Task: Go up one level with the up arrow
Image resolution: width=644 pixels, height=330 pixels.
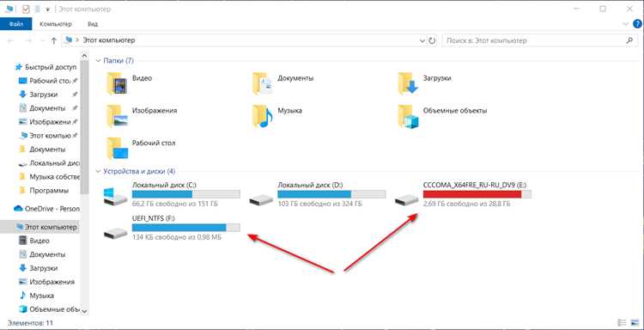Action: pos(54,40)
